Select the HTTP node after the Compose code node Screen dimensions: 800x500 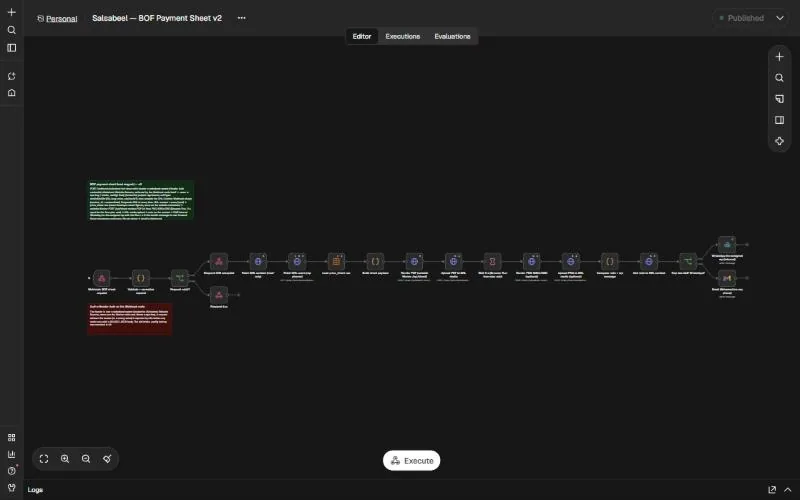pyautogui.click(x=648, y=261)
